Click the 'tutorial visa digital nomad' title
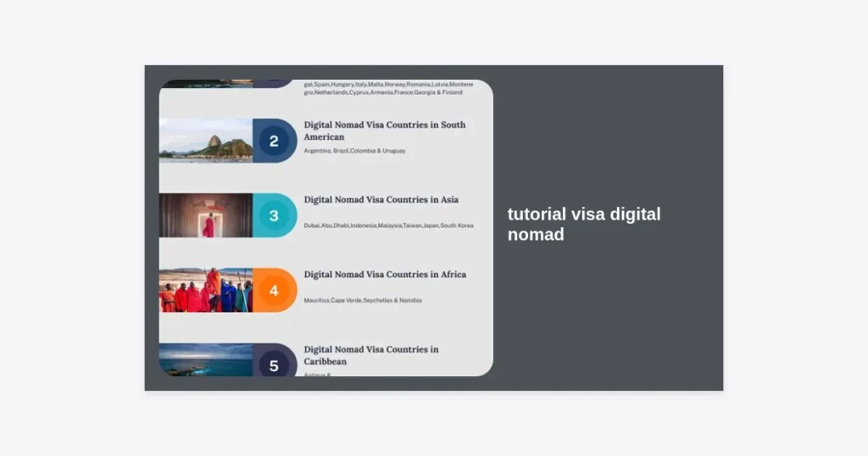Image resolution: width=868 pixels, height=456 pixels. pyautogui.click(x=584, y=224)
